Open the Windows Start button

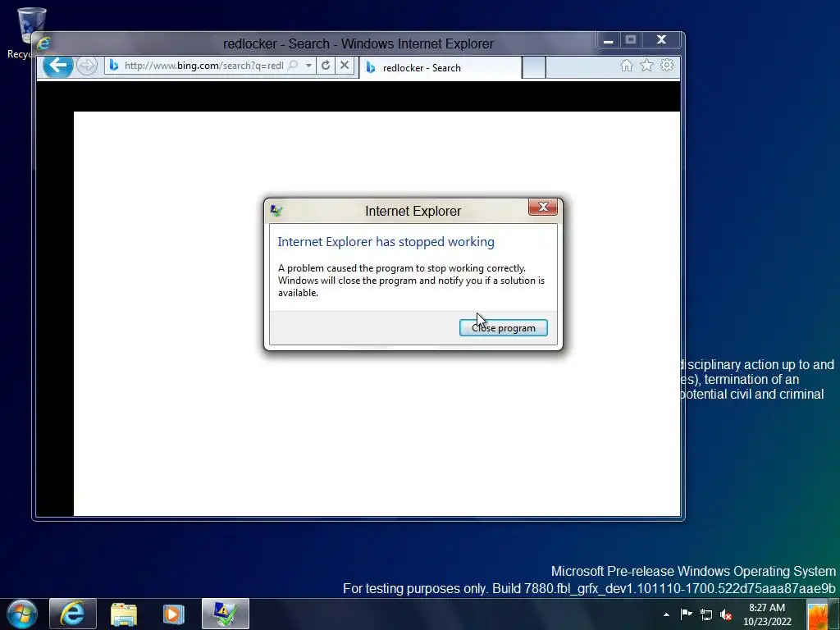(22, 614)
